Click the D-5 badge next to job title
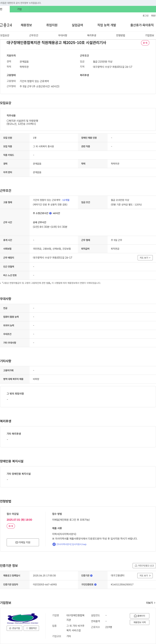Screen dimensions: 156x644 click(145, 43)
